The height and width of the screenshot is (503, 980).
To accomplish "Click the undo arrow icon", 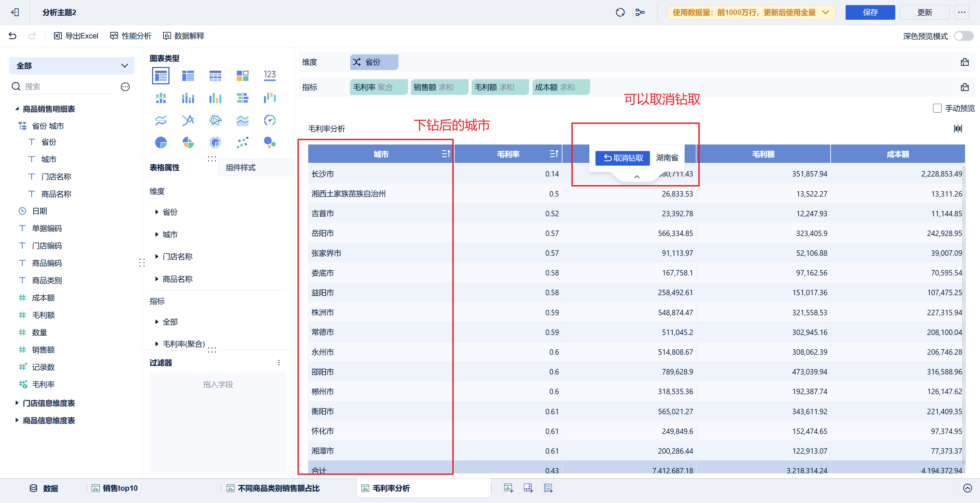I will pyautogui.click(x=13, y=36).
